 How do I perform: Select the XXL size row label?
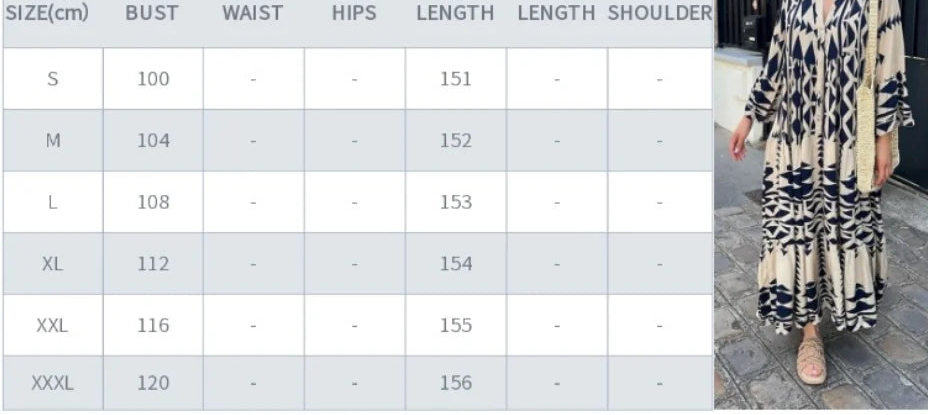pos(52,325)
